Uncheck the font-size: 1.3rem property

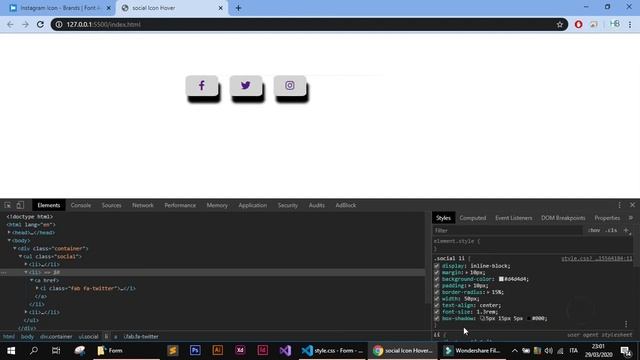pos(437,312)
